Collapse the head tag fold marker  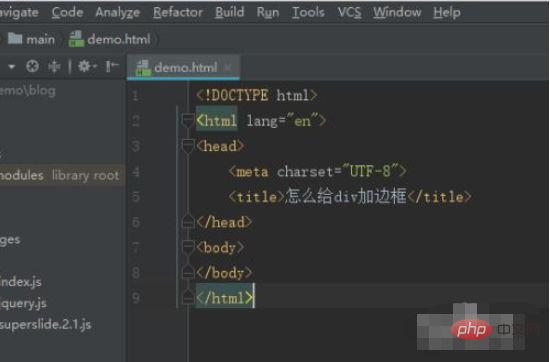coord(188,146)
